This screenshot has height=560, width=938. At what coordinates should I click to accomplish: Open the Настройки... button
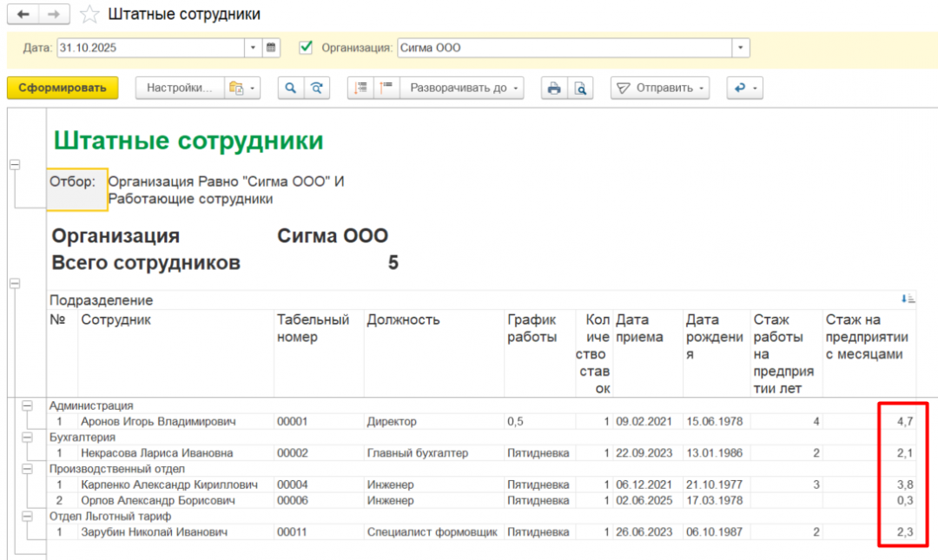(180, 88)
